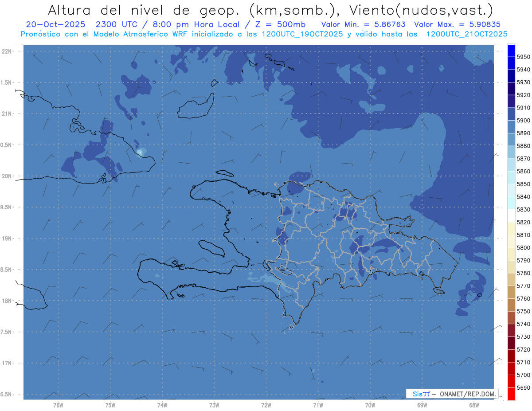Viewport: 532px width, 411px height.
Task: Click the 5750 label on the color scale
Action: coord(523,311)
